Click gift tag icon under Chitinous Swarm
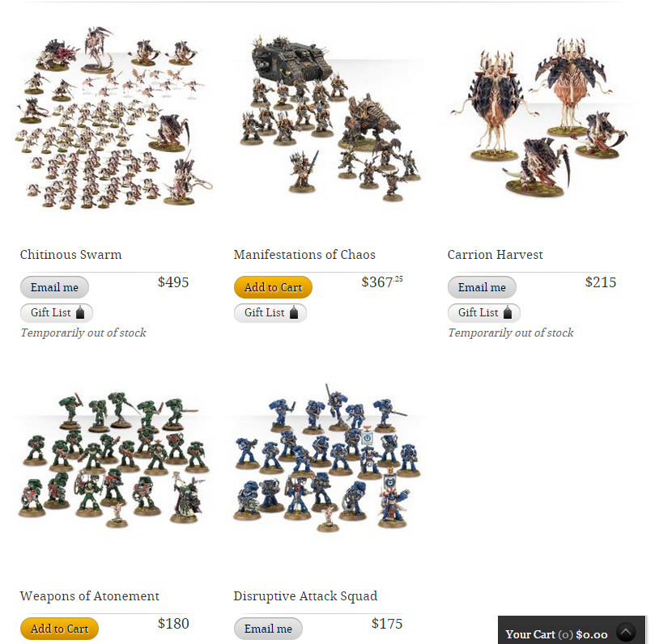Image resolution: width=655 pixels, height=644 pixels. pos(80,312)
